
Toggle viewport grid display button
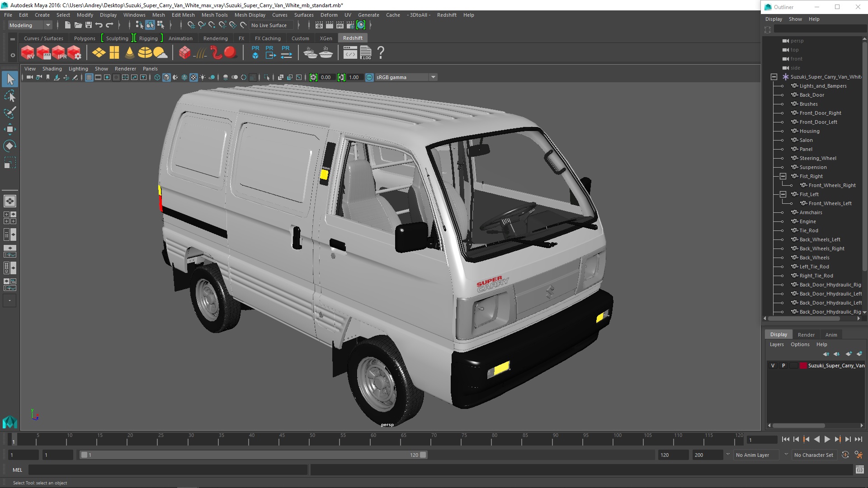(89, 77)
